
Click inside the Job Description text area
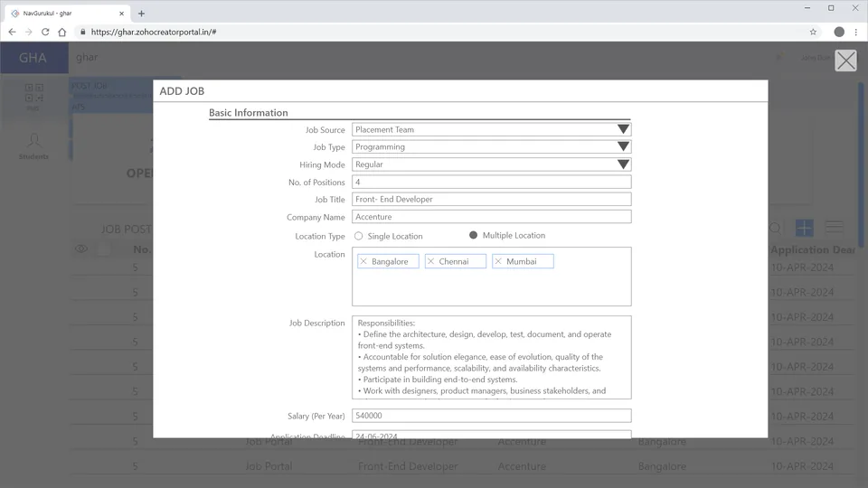click(x=492, y=358)
